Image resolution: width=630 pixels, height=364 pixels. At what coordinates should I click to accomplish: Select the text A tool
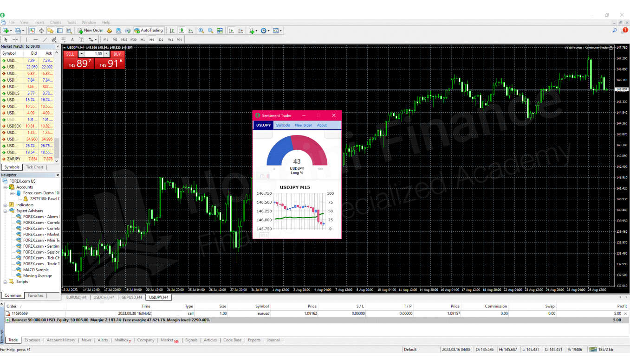[72, 39]
